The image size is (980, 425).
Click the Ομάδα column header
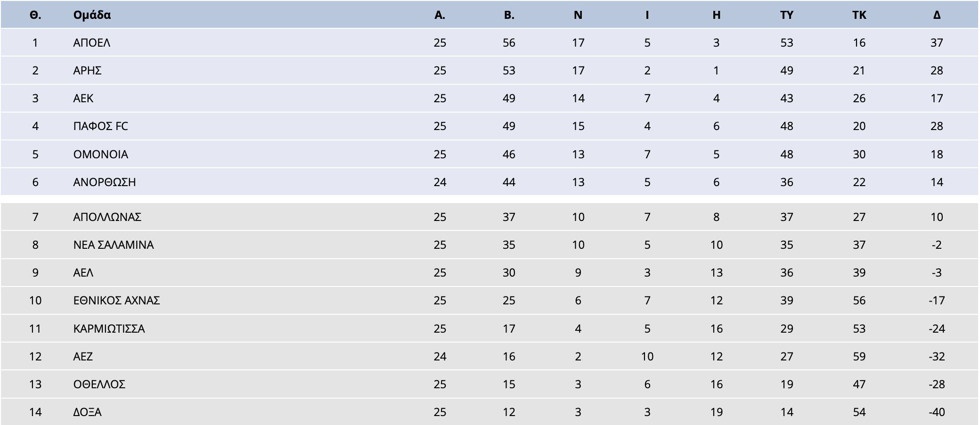click(92, 15)
